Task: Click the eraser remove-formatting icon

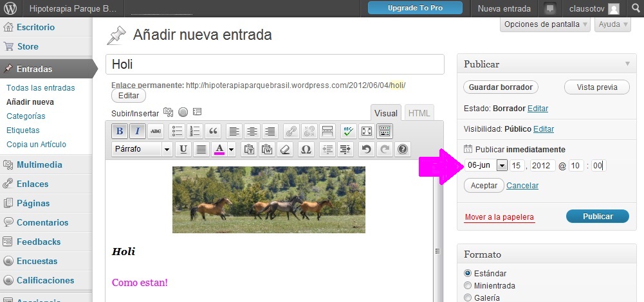Action: point(286,149)
